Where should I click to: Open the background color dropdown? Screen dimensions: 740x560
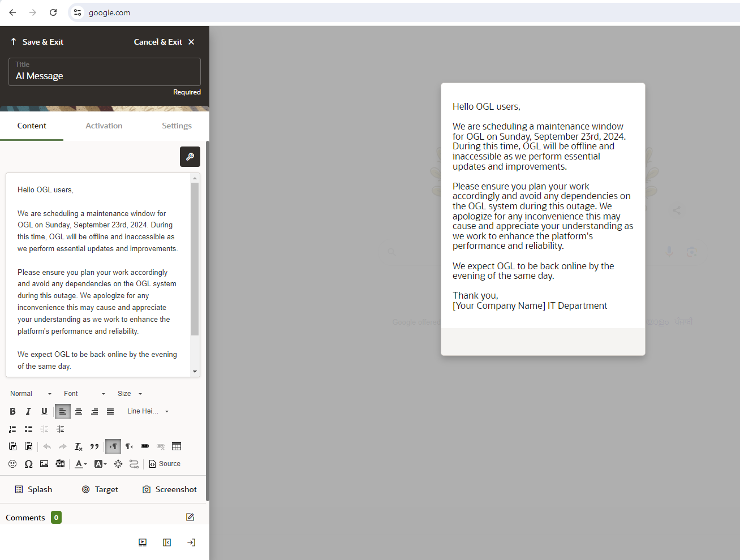click(100, 464)
